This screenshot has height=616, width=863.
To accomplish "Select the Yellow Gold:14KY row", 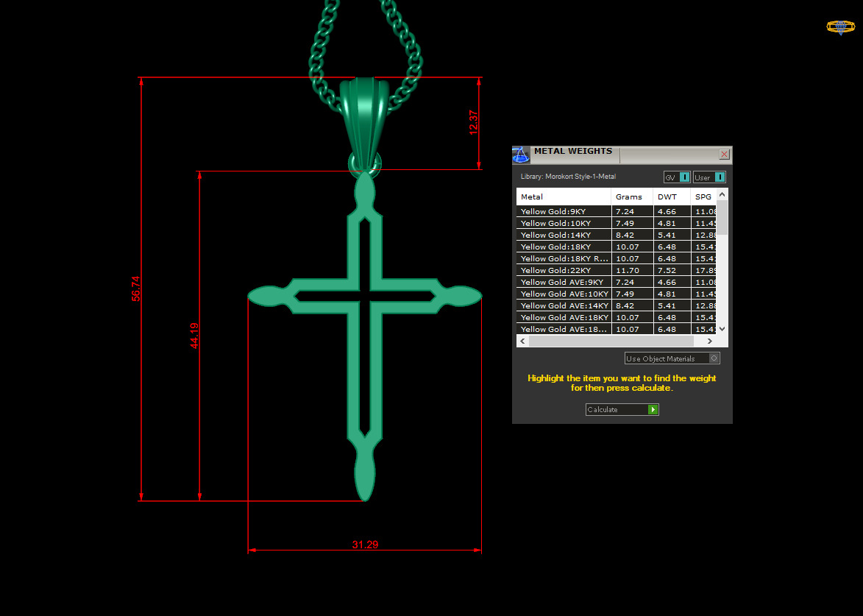I will click(617, 235).
